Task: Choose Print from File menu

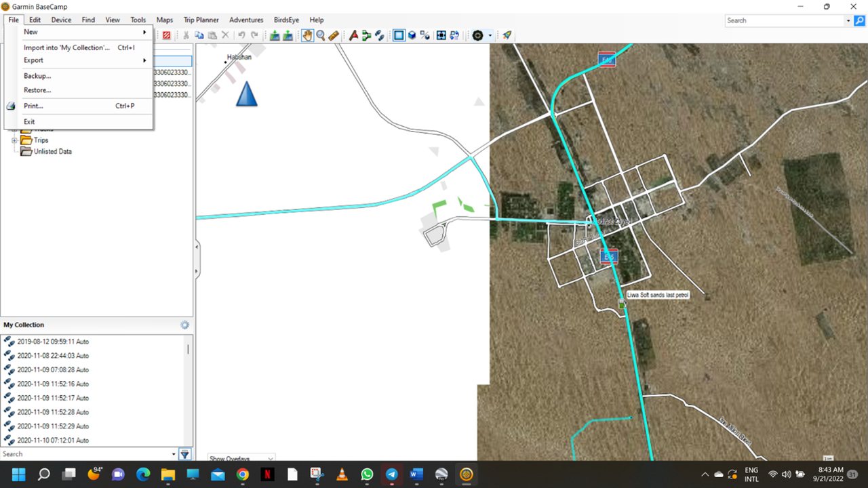Action: [x=79, y=106]
